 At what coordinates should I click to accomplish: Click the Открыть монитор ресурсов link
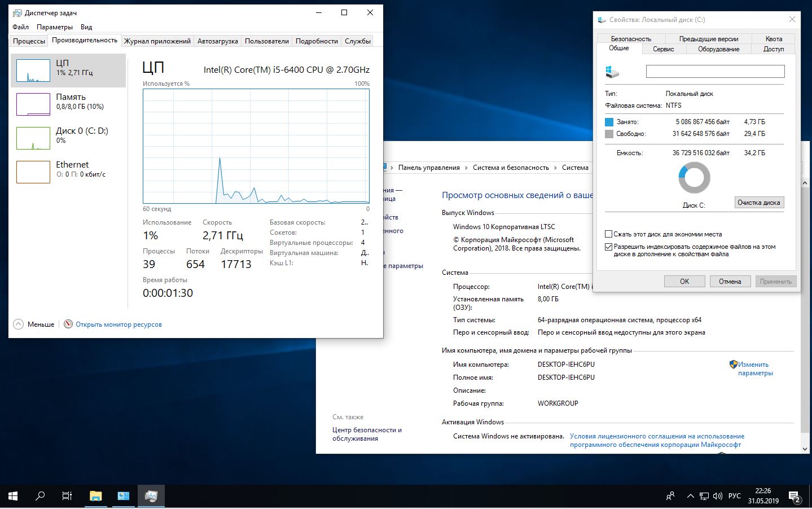click(x=118, y=324)
